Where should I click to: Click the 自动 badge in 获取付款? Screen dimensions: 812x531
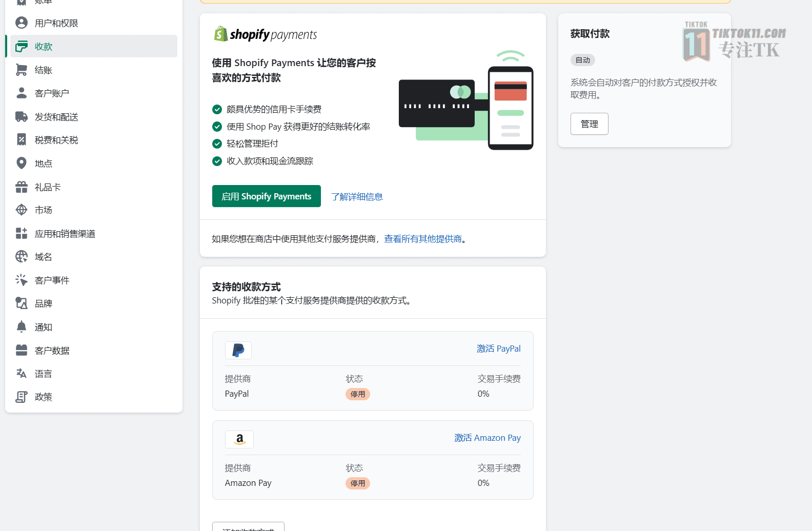[583, 60]
